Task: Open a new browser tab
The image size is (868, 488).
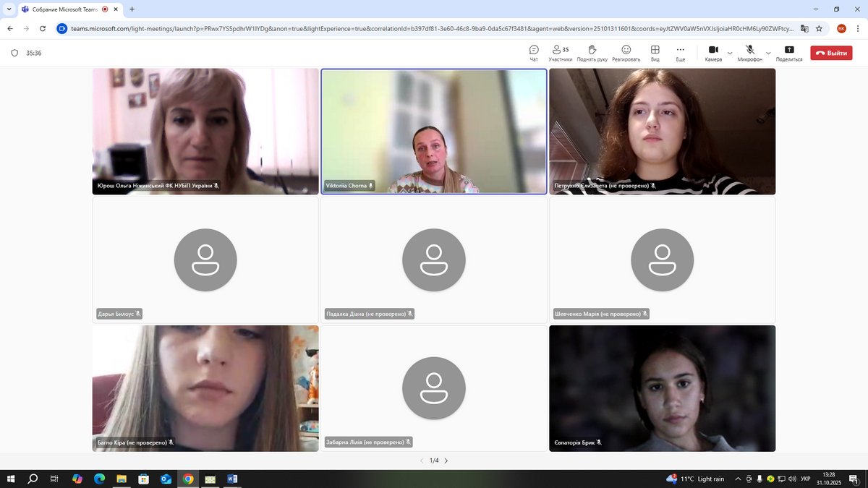Action: point(132,9)
